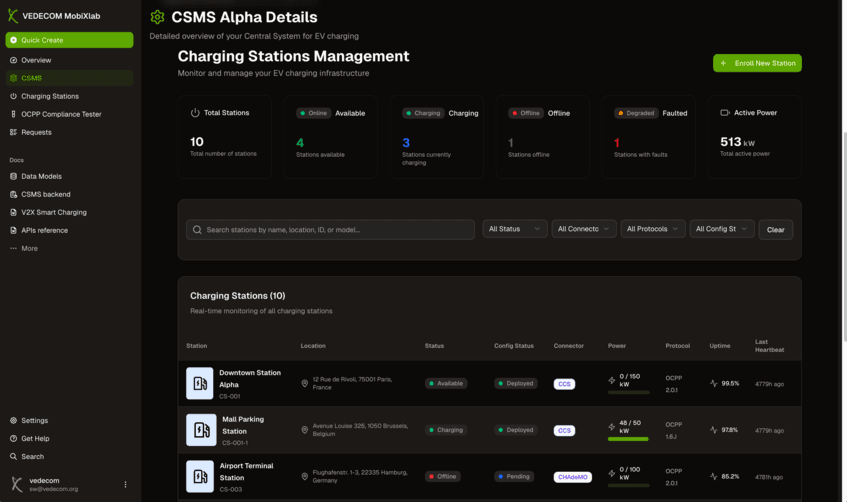Viewport: 847px width, 502px height.
Task: Click the location pin for Avenue Louise 326
Action: coord(305,430)
